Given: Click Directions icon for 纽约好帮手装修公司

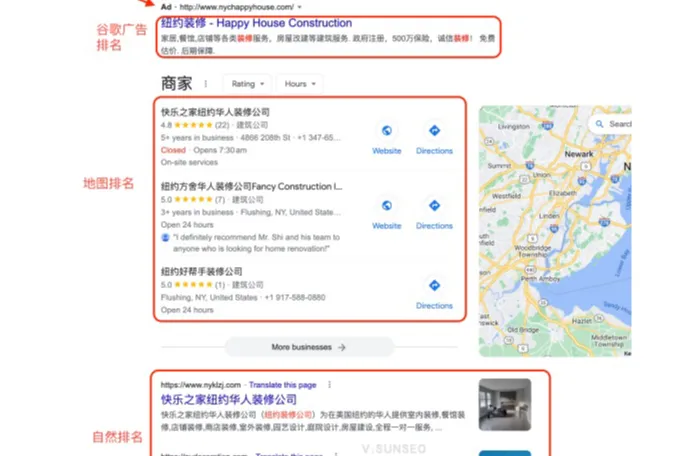Looking at the screenshot, I should (434, 285).
